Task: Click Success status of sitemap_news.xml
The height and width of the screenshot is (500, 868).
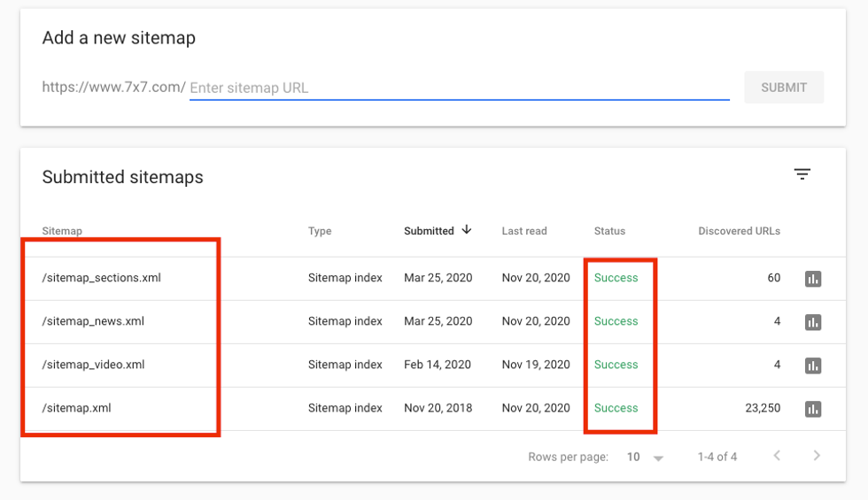Action: (616, 321)
